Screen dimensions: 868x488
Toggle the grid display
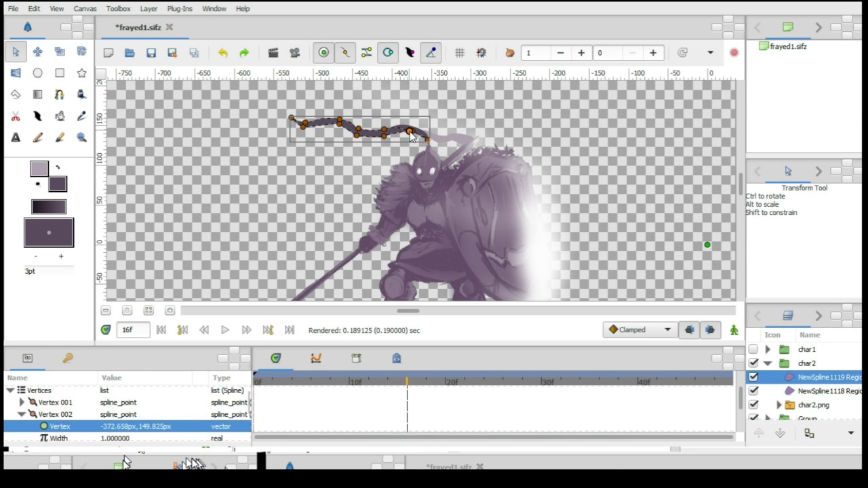coord(460,53)
